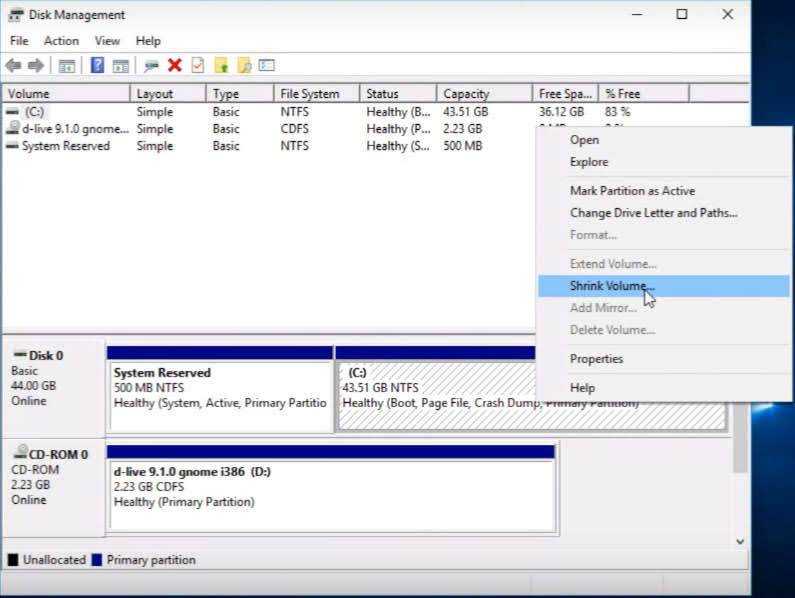
Task: Click the Disk 0 drive icon
Action: click(20, 354)
